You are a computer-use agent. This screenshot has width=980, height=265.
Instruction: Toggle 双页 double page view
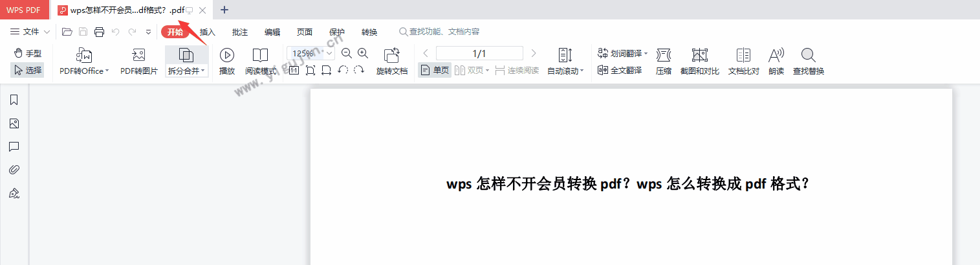(472, 70)
